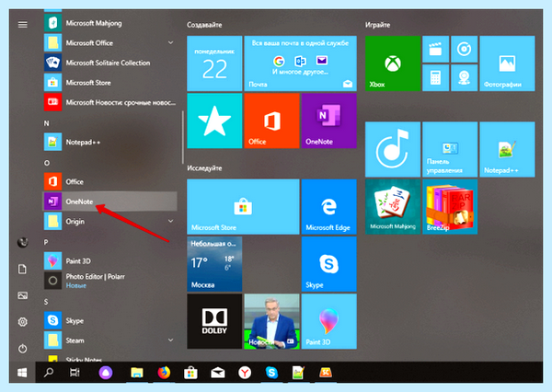Open the Camera webcam small tile
Viewport: 552px width, 392px height.
[x=464, y=78]
